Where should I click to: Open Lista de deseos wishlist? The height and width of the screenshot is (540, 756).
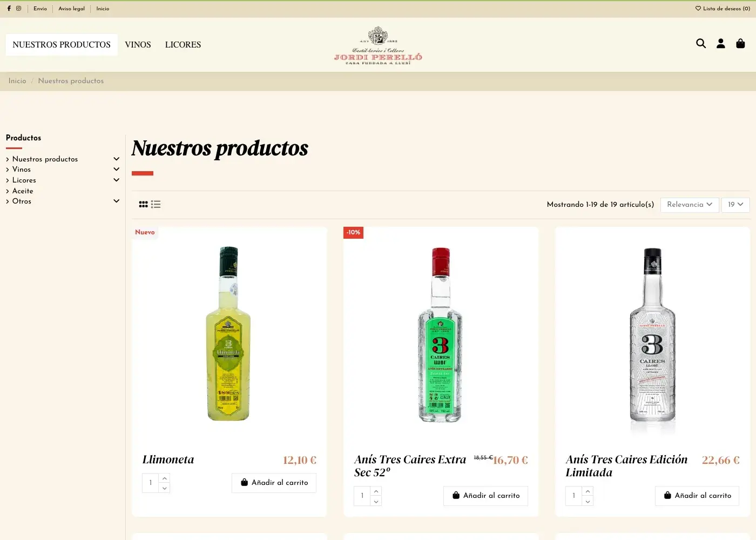coord(723,9)
